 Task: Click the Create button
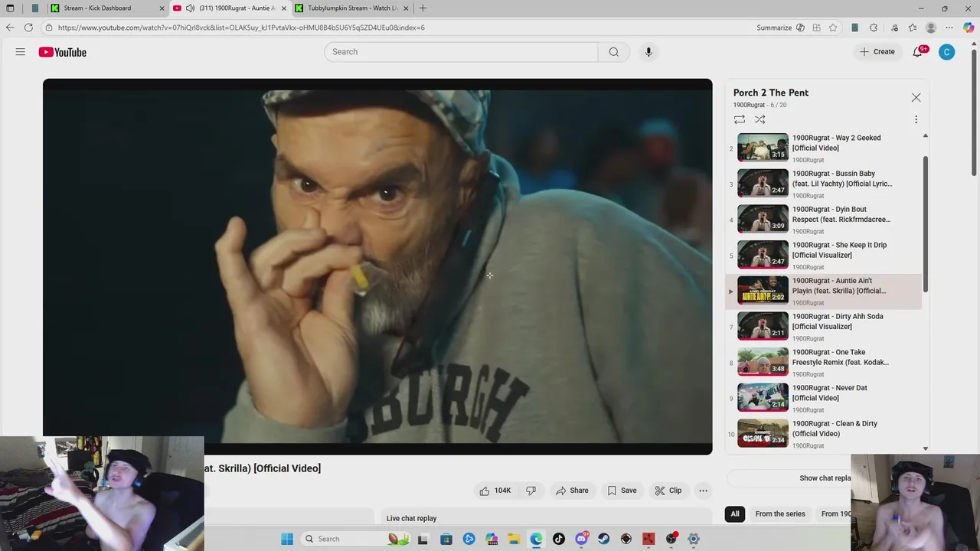tap(877, 52)
